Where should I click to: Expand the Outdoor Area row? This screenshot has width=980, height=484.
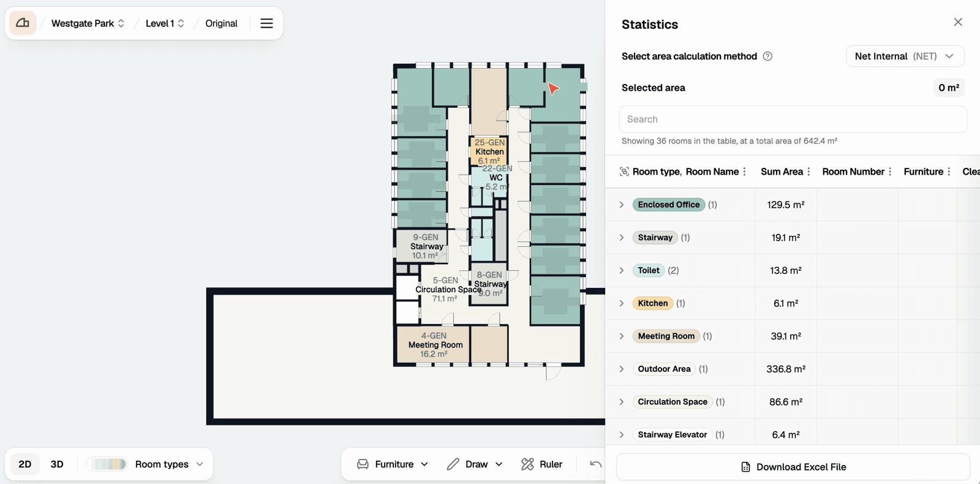(622, 369)
